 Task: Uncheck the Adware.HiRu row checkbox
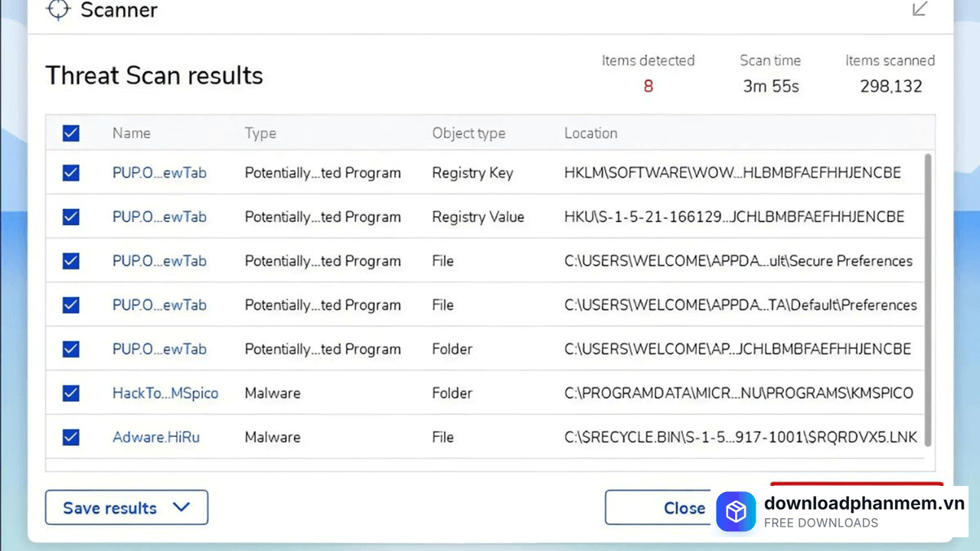(71, 437)
